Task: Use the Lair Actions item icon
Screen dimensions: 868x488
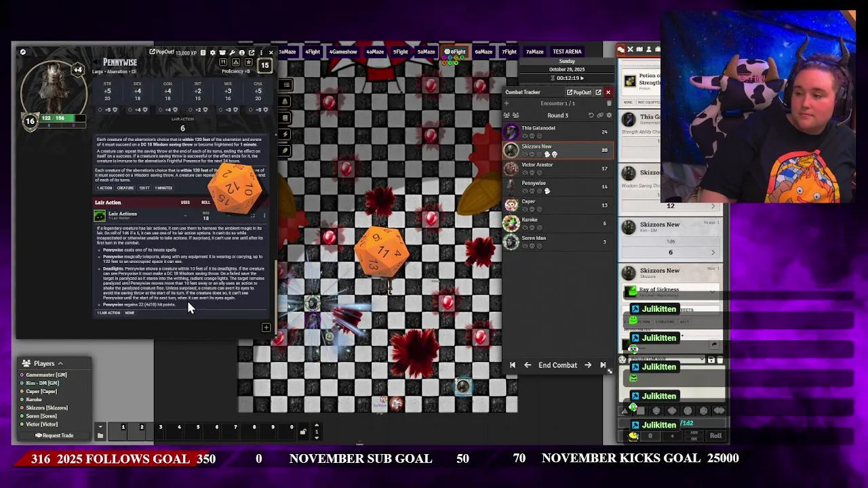Action: (x=100, y=216)
